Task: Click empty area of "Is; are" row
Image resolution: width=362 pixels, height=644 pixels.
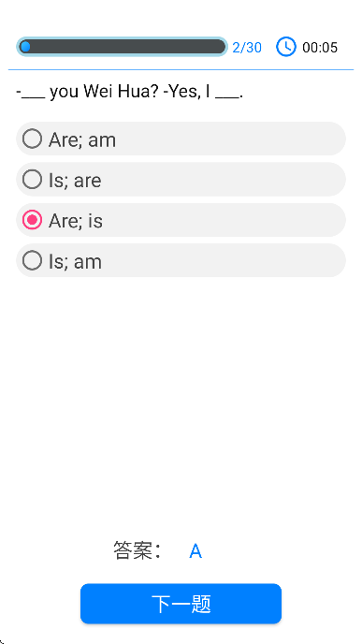Action: 224,179
